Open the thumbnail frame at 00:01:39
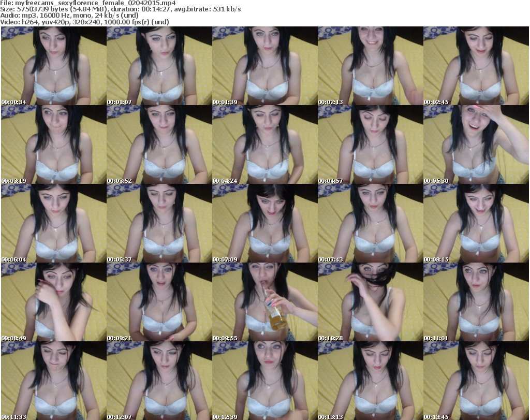Image resolution: width=530 pixels, height=420 pixels. pos(265,66)
